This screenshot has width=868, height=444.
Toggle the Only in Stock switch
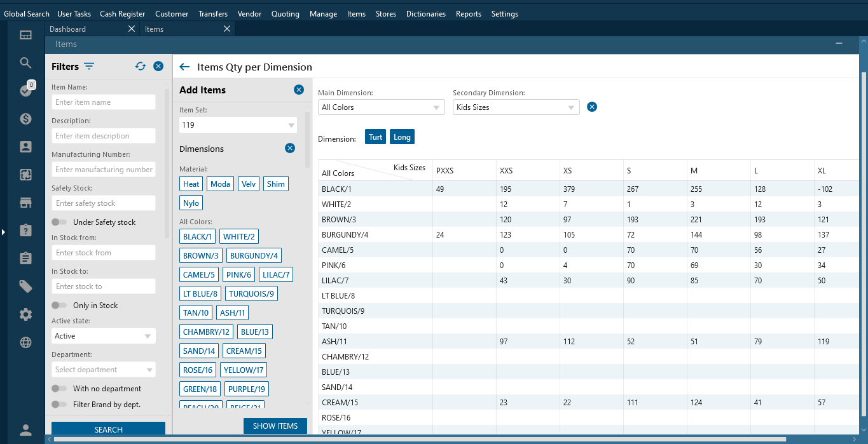(x=59, y=306)
